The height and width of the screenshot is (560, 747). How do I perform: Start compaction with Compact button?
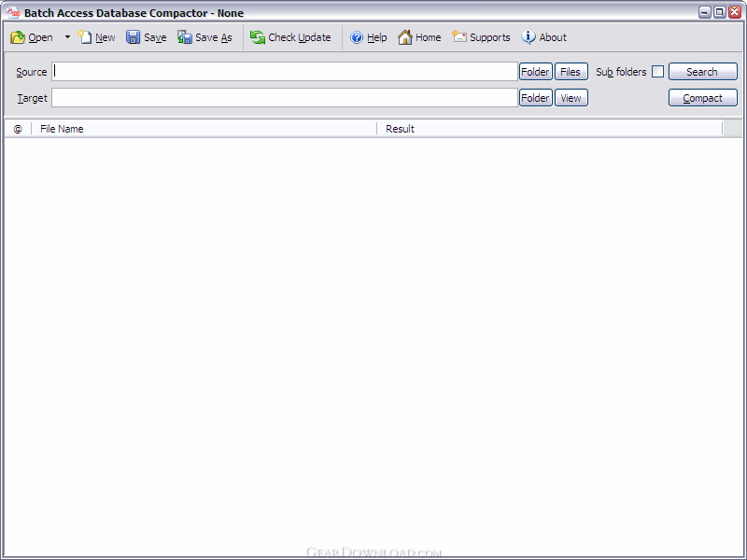tap(703, 98)
